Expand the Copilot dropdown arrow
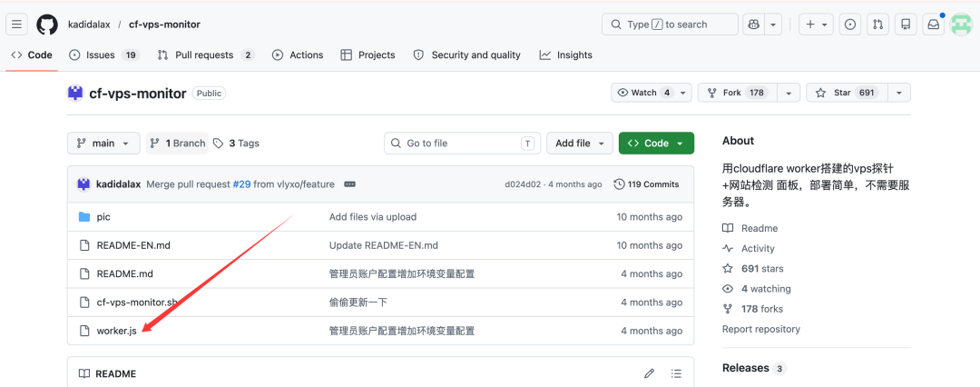This screenshot has height=387, width=980. [x=773, y=25]
